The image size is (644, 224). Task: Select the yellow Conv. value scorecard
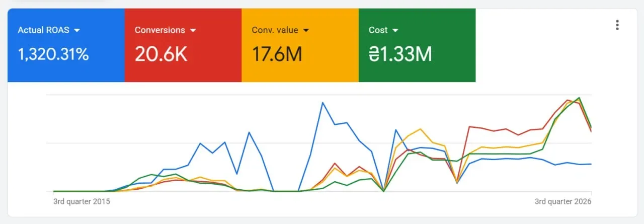coord(300,45)
